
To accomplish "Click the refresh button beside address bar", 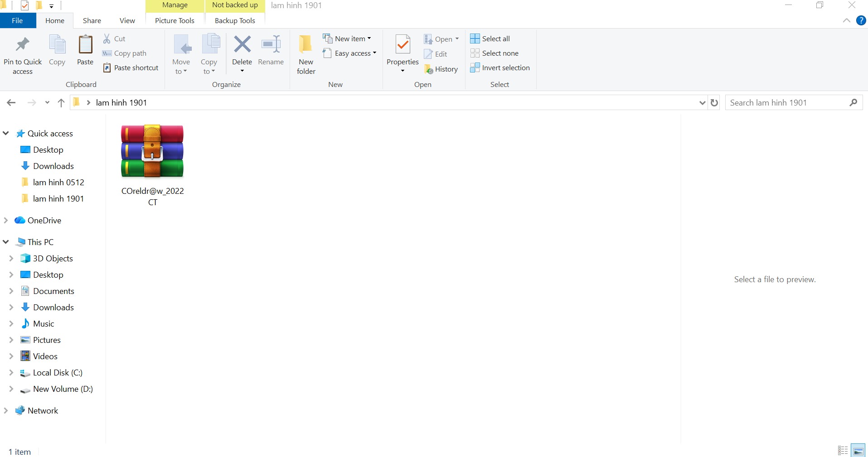I will coord(714,103).
